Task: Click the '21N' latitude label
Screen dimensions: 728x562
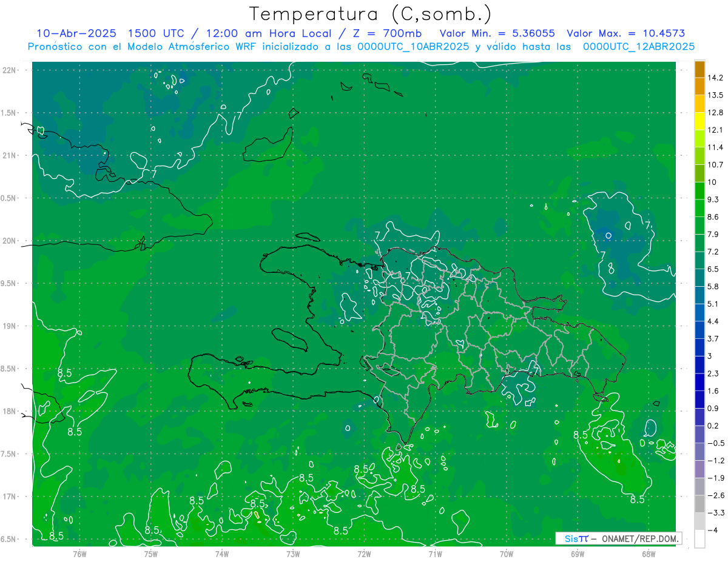Action: tap(10, 155)
